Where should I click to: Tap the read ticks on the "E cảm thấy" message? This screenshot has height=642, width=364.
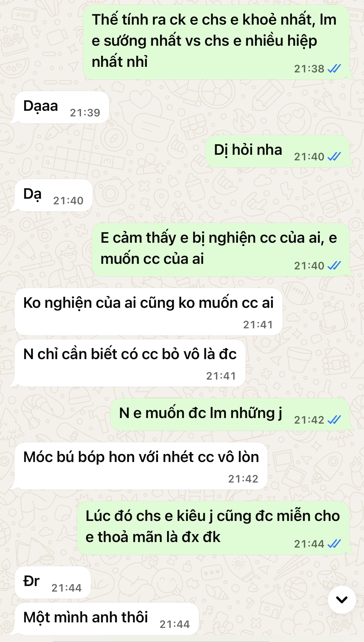click(x=334, y=266)
